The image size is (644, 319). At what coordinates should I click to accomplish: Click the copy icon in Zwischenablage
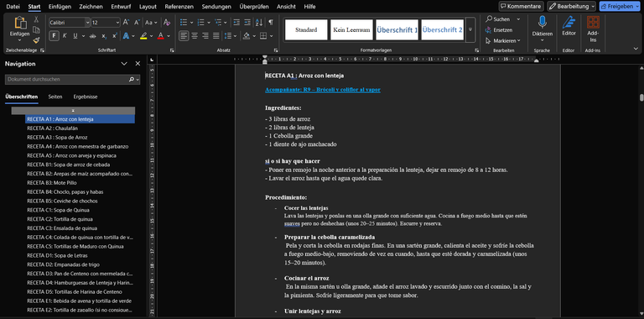pos(36,29)
